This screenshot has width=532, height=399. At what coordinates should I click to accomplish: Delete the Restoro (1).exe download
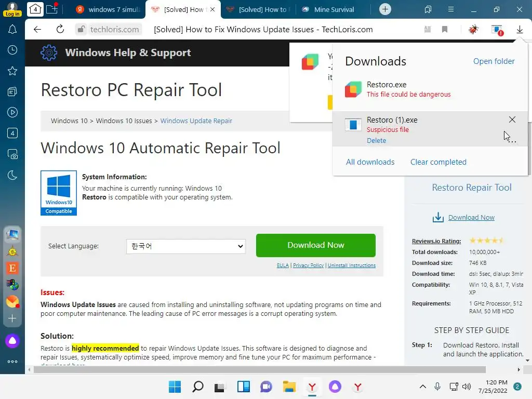point(376,140)
